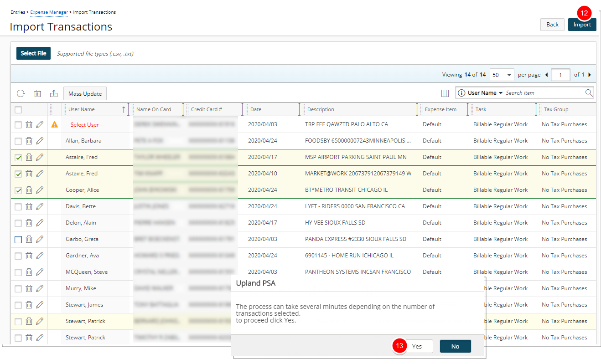Click the export icon beside Mass Update

point(54,93)
